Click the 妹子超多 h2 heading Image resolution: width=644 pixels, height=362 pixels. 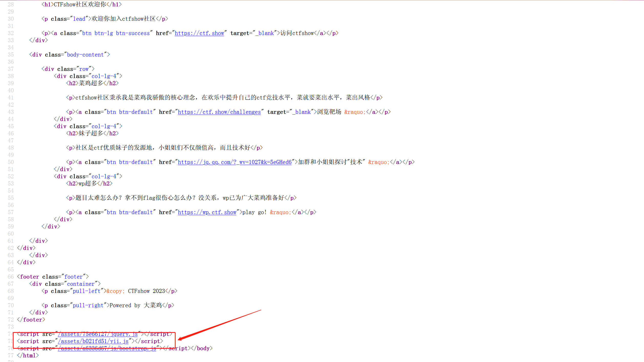pyautogui.click(x=91, y=134)
